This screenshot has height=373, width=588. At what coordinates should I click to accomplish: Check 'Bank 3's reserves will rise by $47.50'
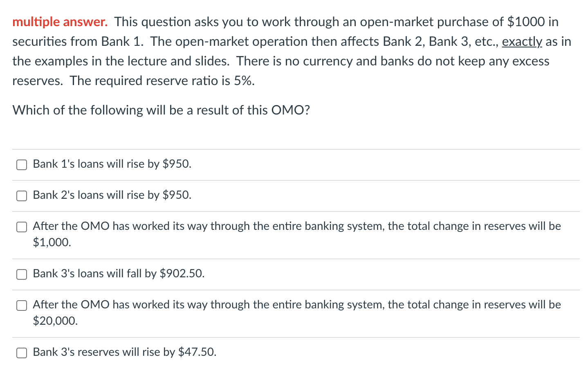(21, 352)
